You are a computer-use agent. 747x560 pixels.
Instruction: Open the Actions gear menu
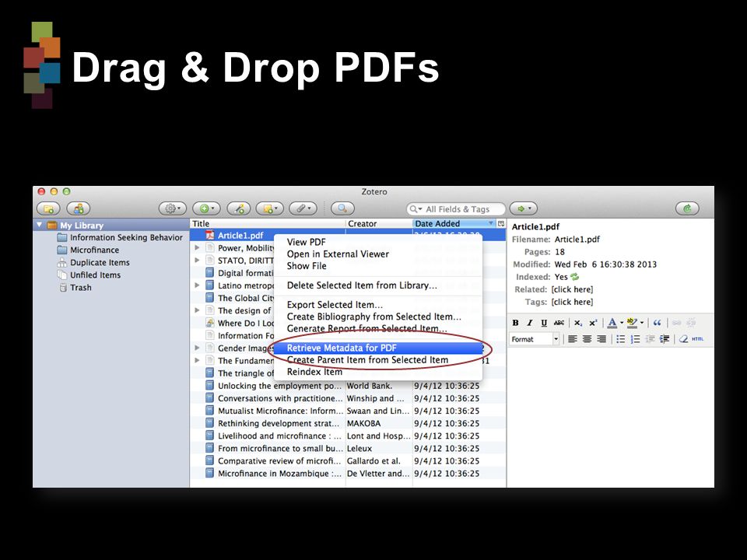click(x=173, y=208)
